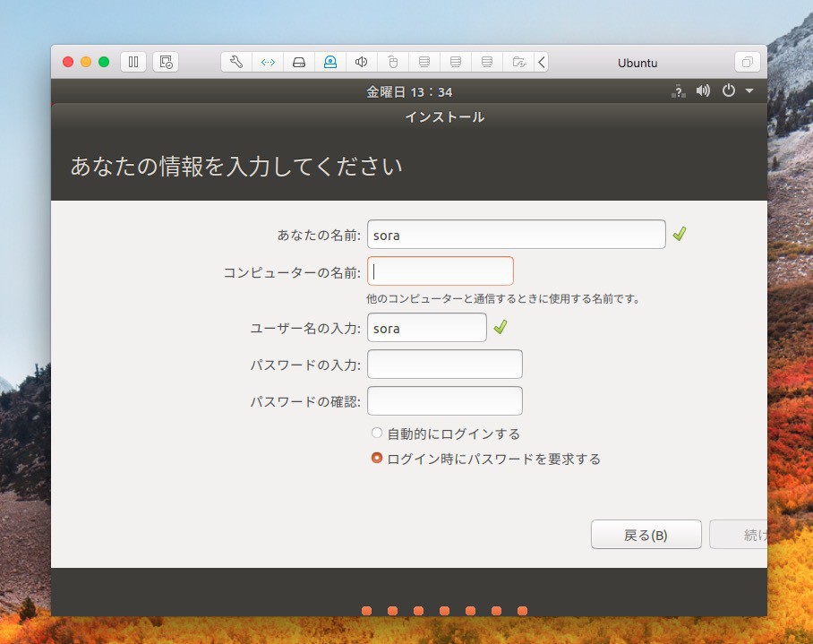Open the VM snapshot manager icon
Viewport: 813px width, 644px height.
pyautogui.click(x=166, y=62)
